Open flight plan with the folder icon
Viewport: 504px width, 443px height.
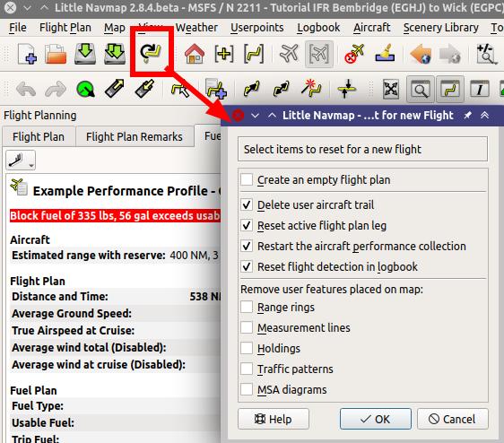pos(56,54)
